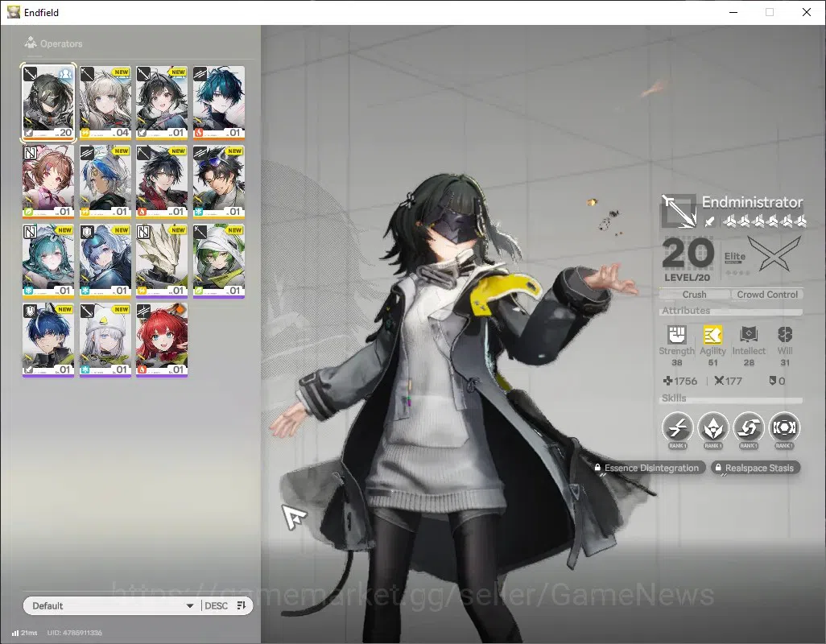Click the UID number text
826x644 pixels.
[74, 633]
